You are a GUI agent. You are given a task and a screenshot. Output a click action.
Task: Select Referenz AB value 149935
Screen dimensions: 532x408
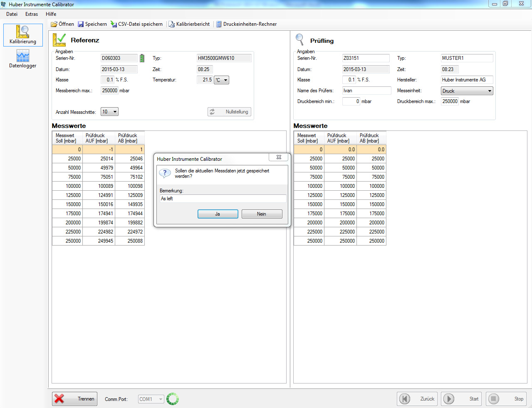click(x=130, y=204)
